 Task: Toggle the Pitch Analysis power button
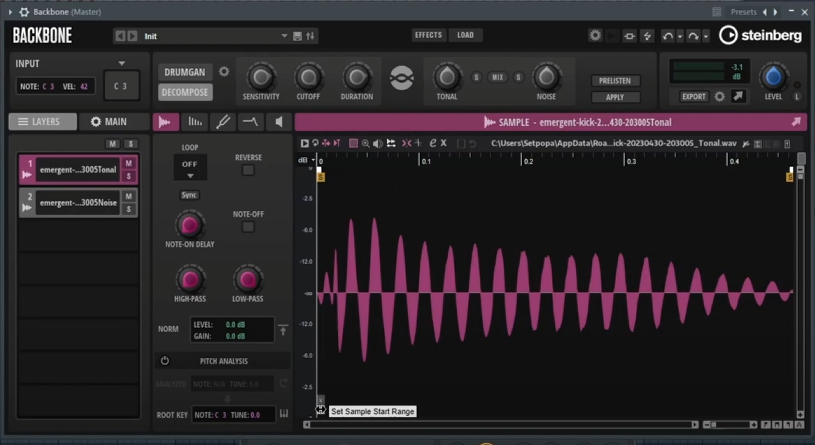coord(165,361)
